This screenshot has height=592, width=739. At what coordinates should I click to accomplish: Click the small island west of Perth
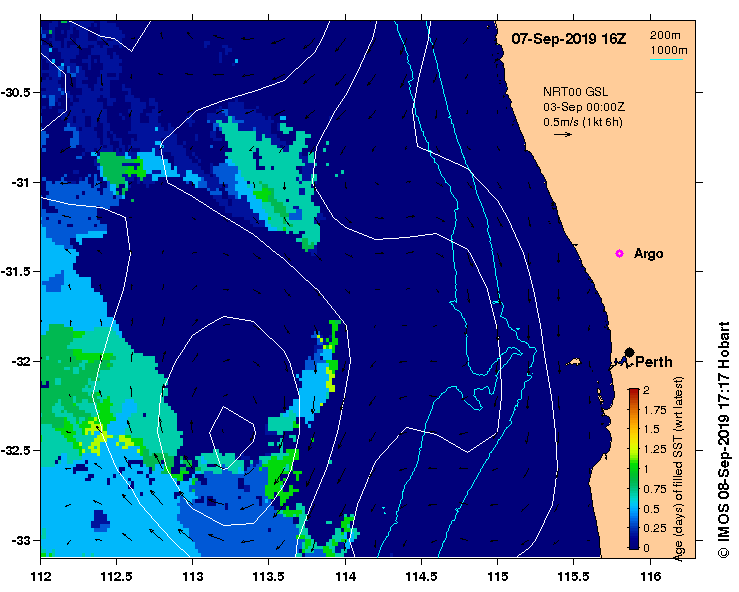[573, 362]
